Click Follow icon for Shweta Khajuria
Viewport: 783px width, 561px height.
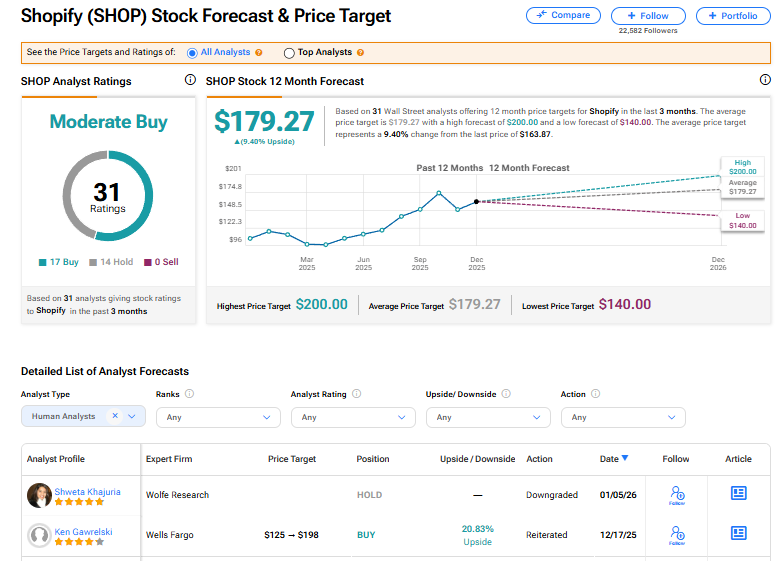(677, 495)
